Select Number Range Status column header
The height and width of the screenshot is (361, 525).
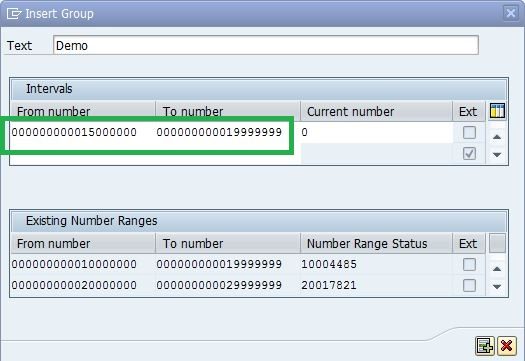click(x=376, y=243)
